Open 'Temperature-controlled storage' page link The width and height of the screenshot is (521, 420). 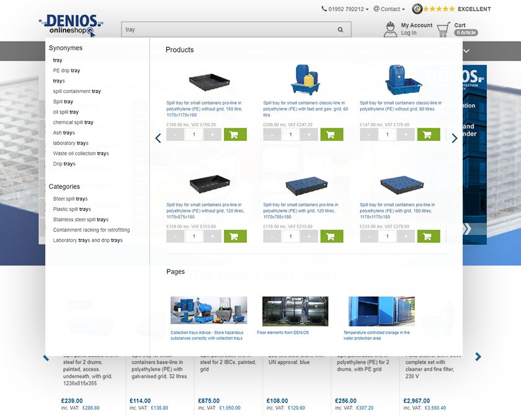[x=376, y=335]
